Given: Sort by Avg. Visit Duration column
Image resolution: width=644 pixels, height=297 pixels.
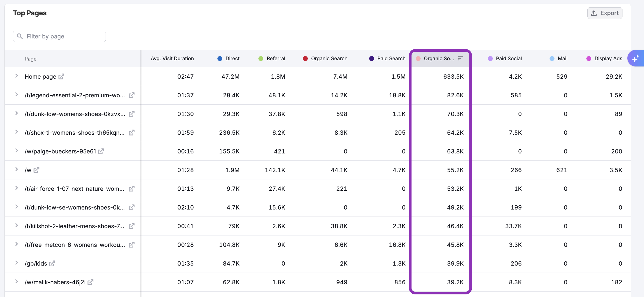Looking at the screenshot, I should (x=172, y=58).
